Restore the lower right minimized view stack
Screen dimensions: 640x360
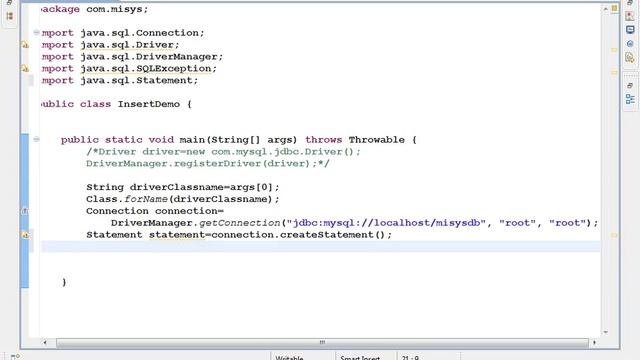630,86
